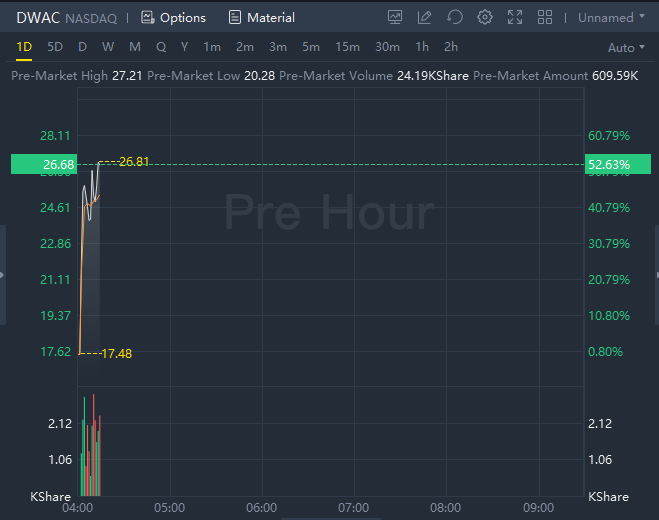This screenshot has height=520, width=659.
Task: Switch to 1h interval
Action: [422, 47]
